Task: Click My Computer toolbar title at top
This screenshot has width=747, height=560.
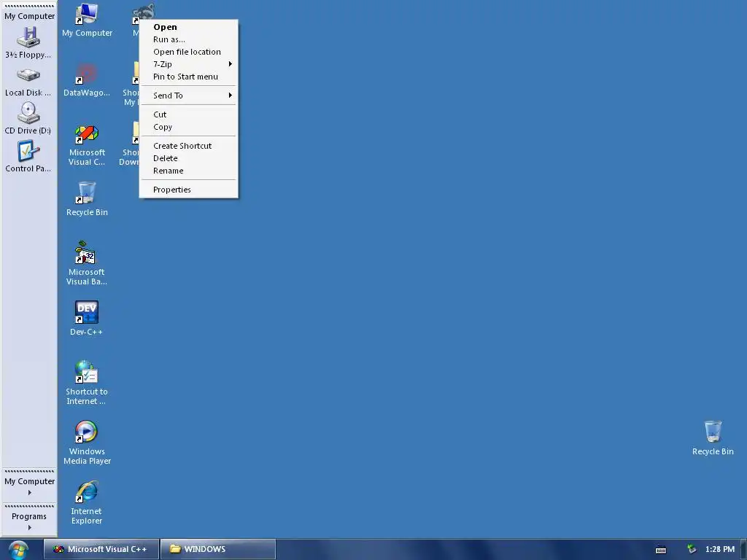Action: pyautogui.click(x=29, y=16)
